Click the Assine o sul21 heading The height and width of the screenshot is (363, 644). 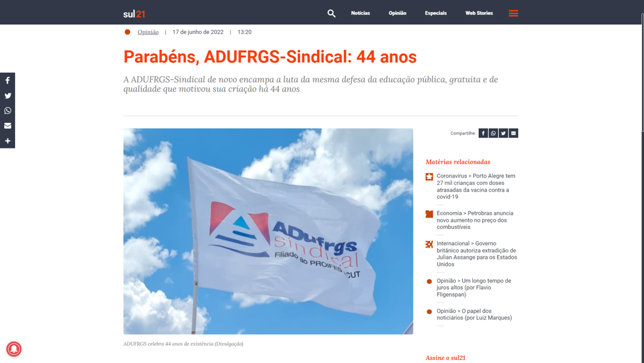pos(445,358)
